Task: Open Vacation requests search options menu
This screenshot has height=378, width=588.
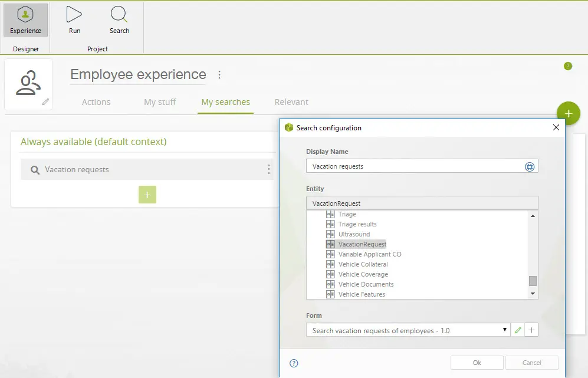Action: pyautogui.click(x=268, y=169)
